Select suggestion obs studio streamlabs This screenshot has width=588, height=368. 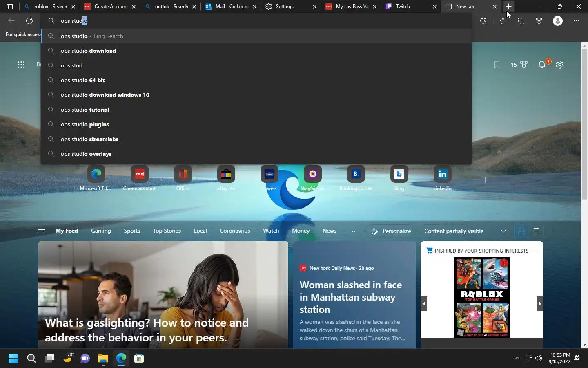coord(256,139)
